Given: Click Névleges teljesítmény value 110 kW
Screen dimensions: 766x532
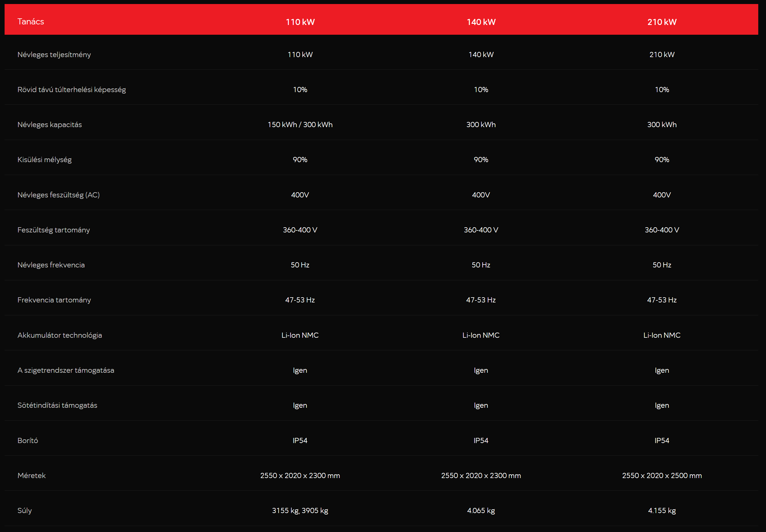Looking at the screenshot, I should click(300, 55).
